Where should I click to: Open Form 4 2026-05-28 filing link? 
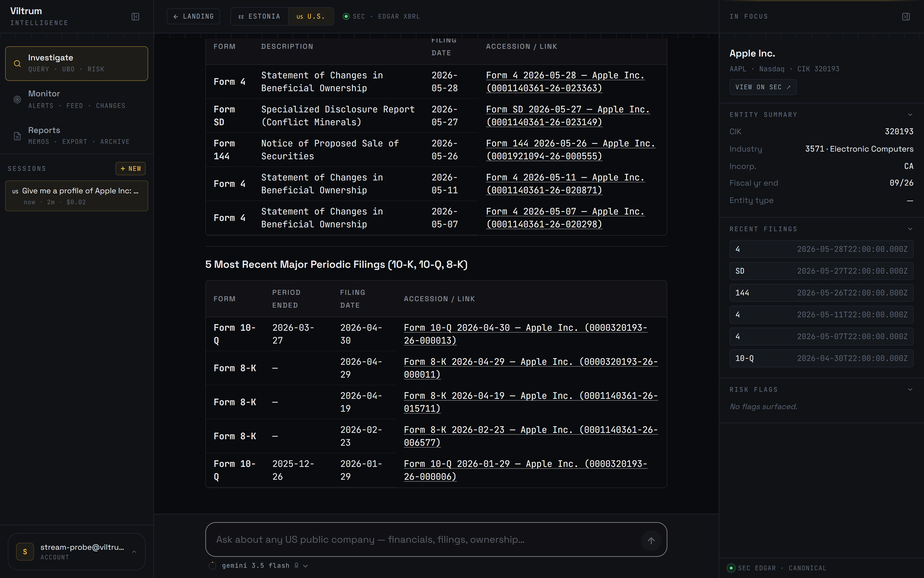[566, 82]
